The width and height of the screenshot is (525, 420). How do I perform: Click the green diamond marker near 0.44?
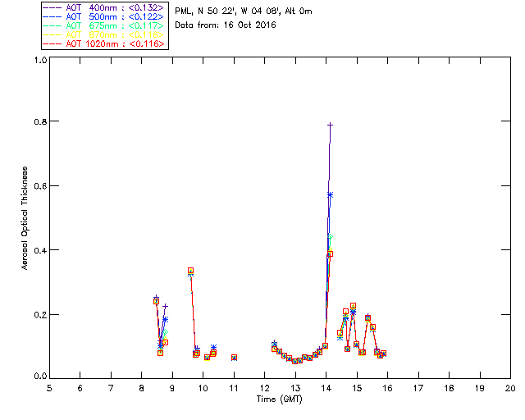331,237
